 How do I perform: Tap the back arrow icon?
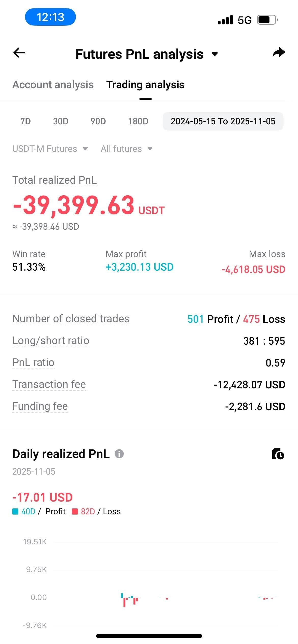[x=19, y=53]
